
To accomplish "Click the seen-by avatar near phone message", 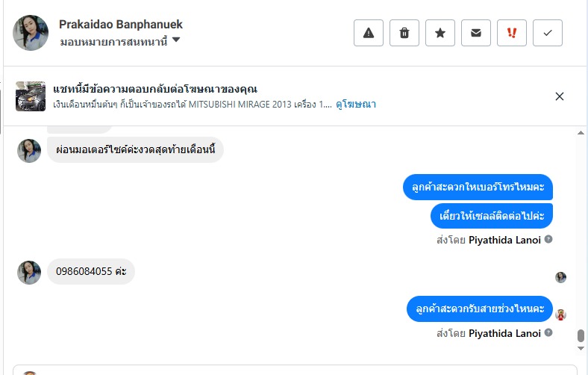I will 560,277.
